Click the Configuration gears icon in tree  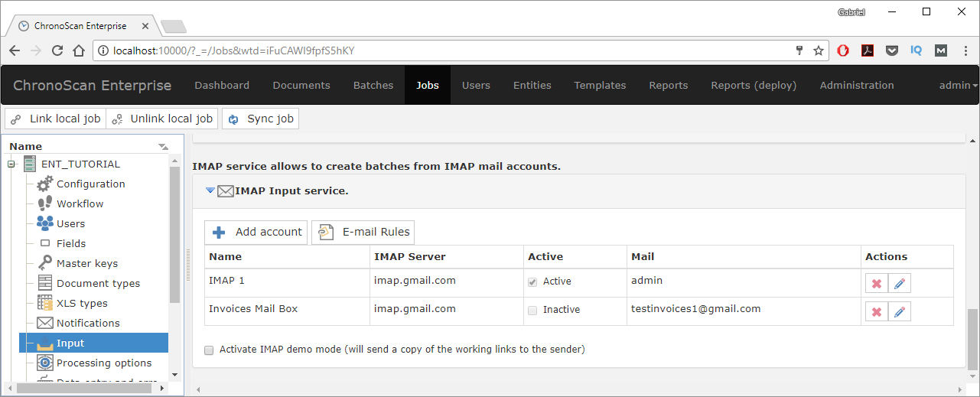pos(45,184)
